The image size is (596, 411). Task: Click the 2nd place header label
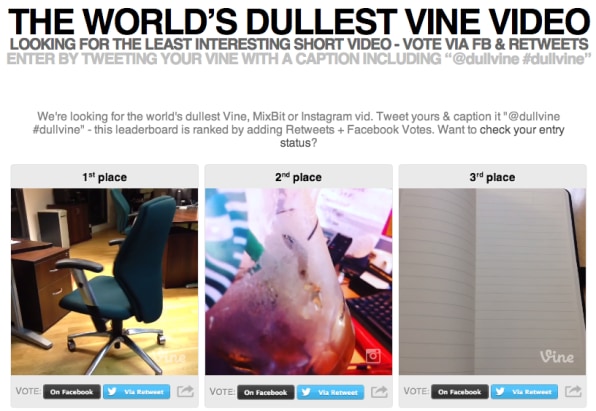tap(298, 177)
